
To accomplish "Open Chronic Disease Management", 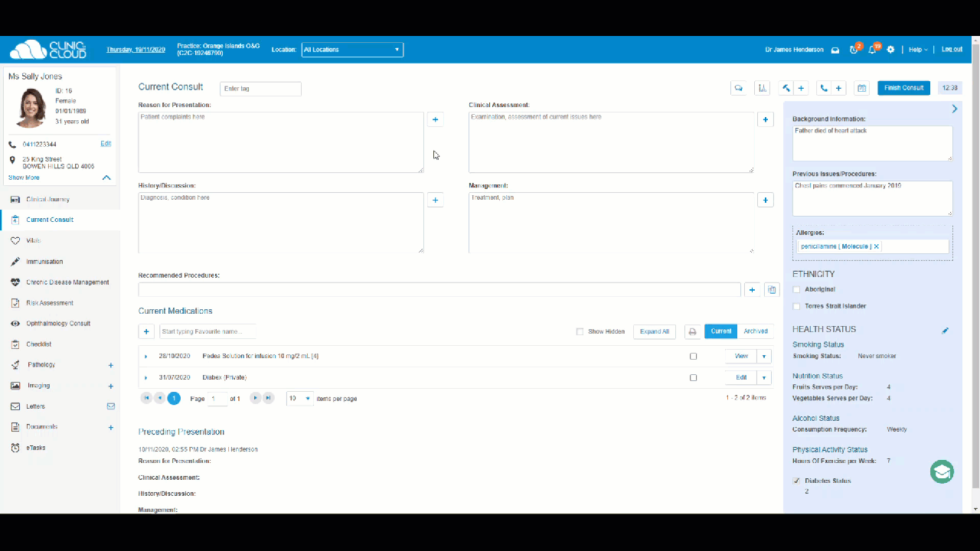I will tap(67, 282).
